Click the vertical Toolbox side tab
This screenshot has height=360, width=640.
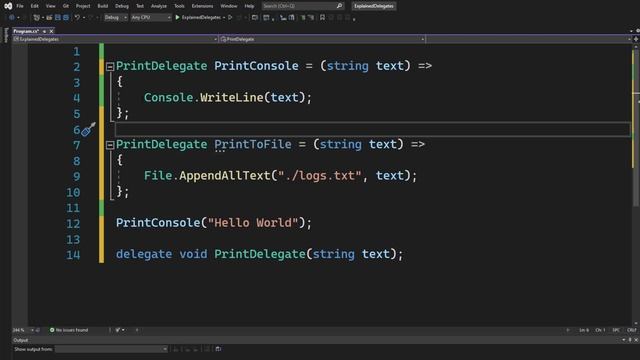6,35
